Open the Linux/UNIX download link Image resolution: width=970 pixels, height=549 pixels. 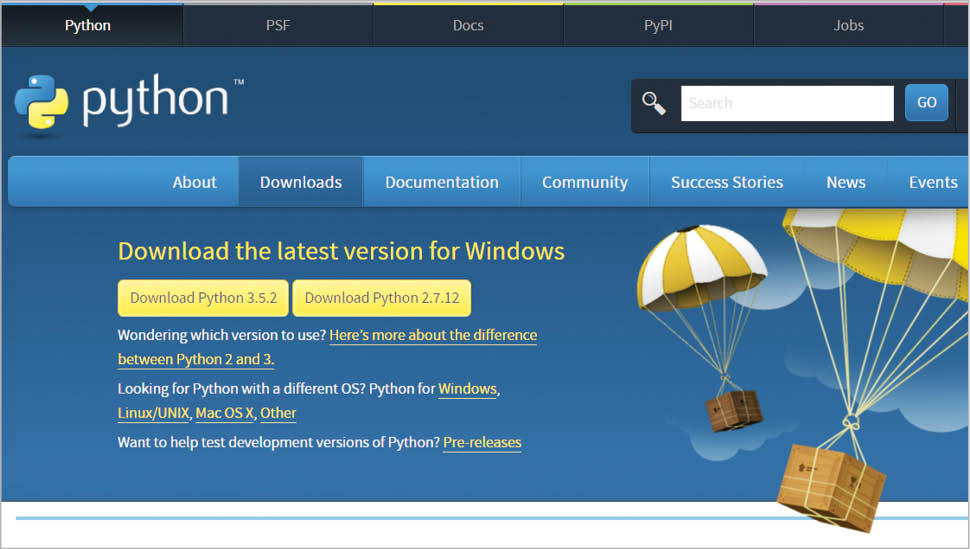(153, 413)
